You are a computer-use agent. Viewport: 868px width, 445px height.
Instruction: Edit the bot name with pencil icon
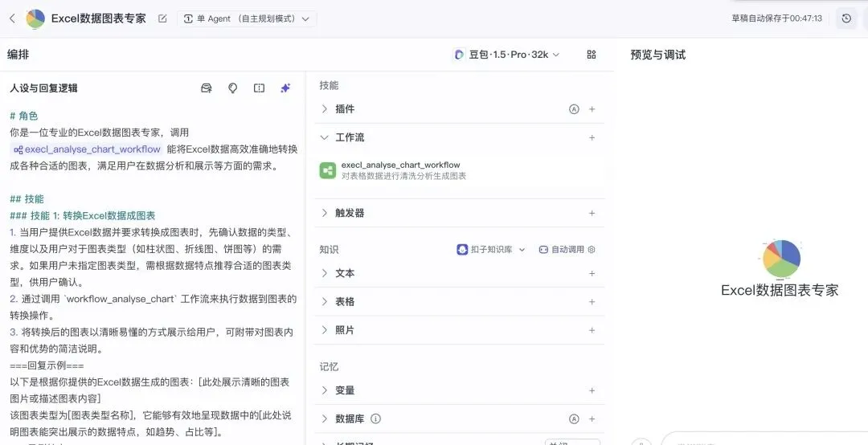(x=162, y=18)
